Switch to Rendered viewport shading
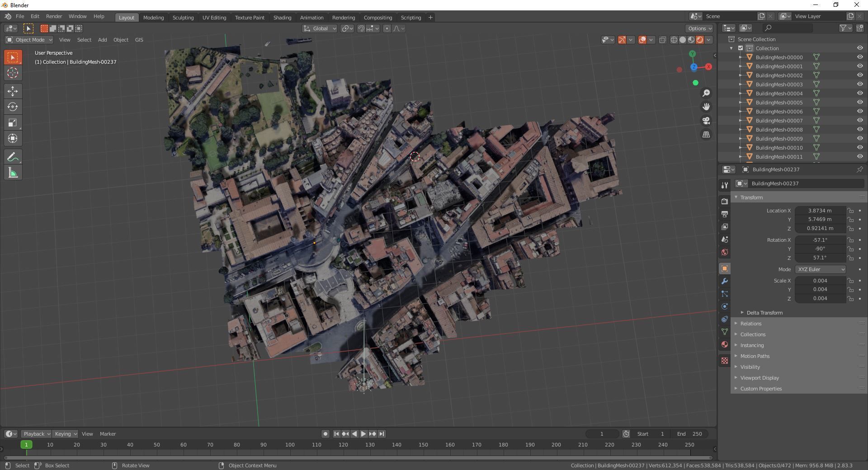868x470 pixels. [x=700, y=40]
